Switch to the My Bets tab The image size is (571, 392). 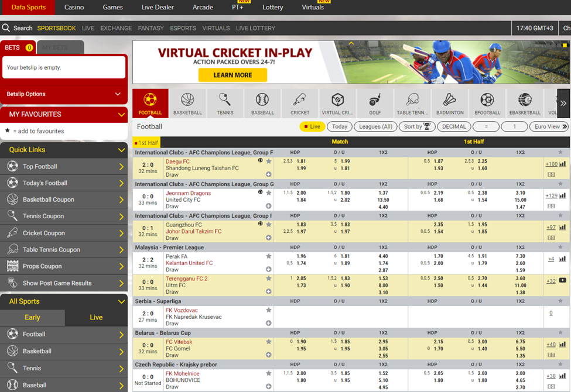point(61,47)
